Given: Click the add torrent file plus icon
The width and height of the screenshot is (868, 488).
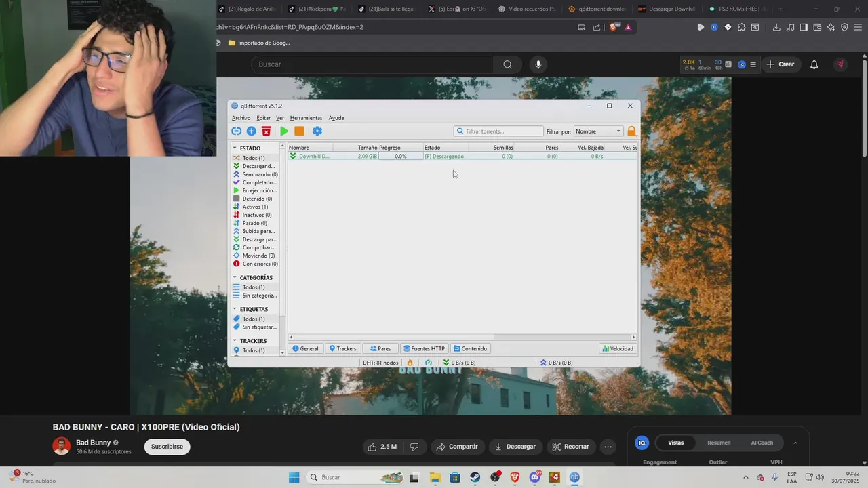Looking at the screenshot, I should pos(251,131).
